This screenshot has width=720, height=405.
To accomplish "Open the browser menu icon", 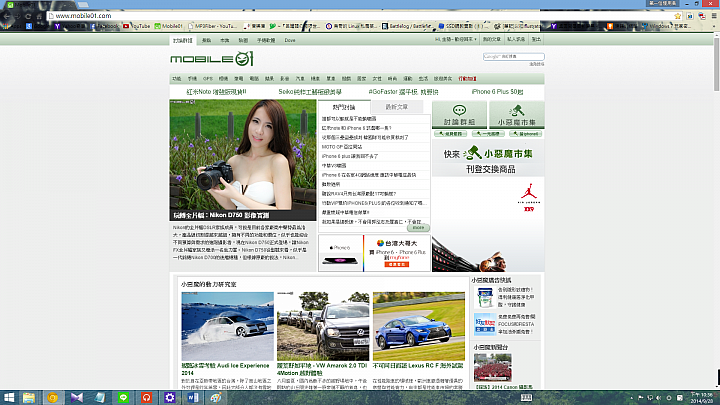I will point(714,16).
